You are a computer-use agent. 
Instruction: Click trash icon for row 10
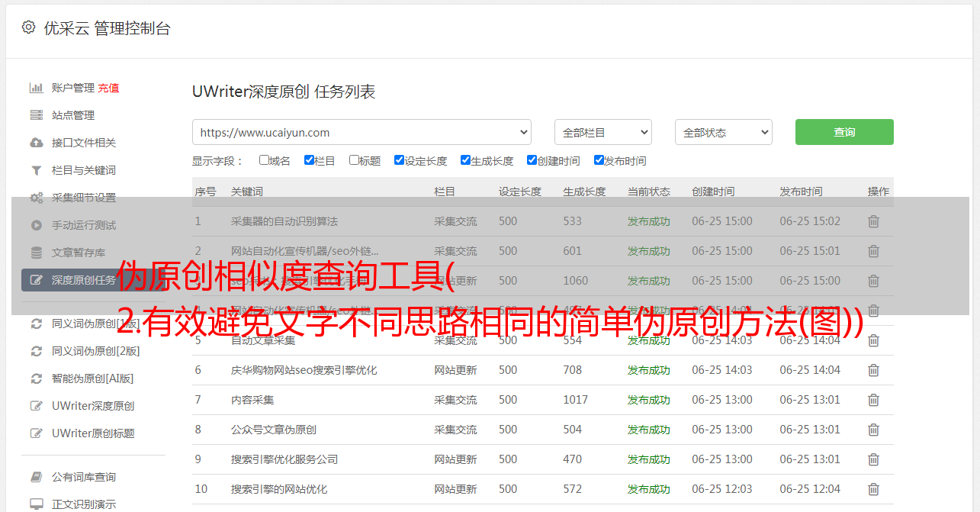[x=873, y=489]
